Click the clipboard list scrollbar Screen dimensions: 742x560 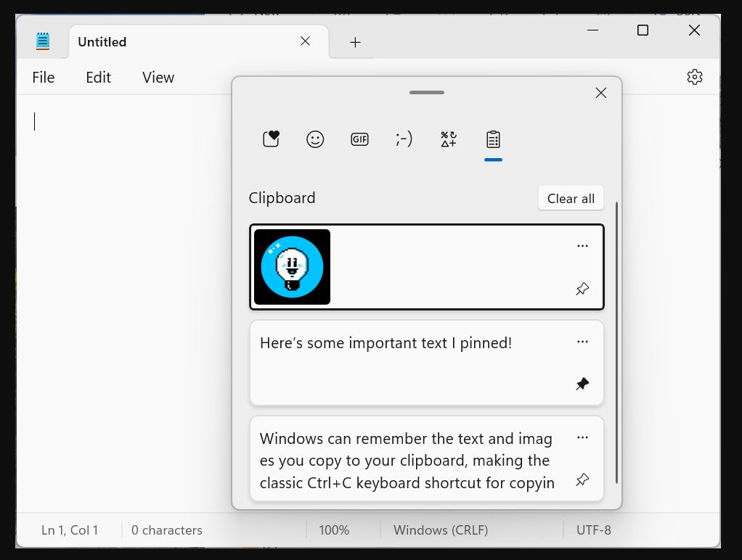coord(616,342)
